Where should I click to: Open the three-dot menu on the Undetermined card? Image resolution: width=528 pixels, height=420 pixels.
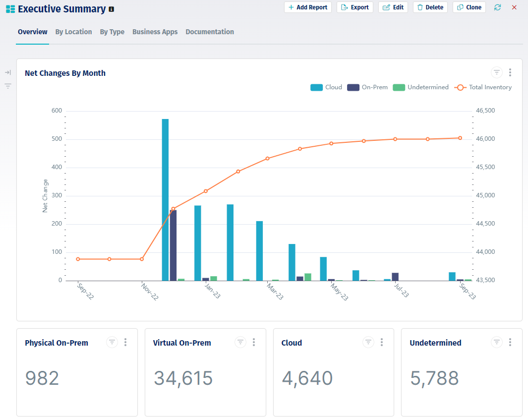pos(510,342)
